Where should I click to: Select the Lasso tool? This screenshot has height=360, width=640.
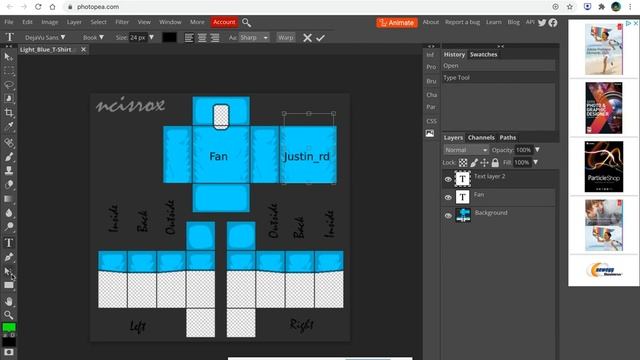click(9, 85)
